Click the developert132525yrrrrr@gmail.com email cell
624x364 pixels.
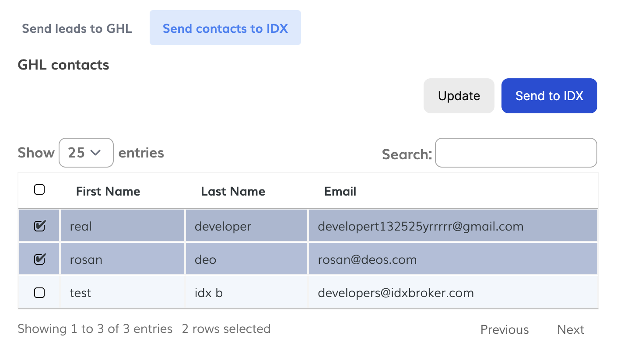coord(420,226)
